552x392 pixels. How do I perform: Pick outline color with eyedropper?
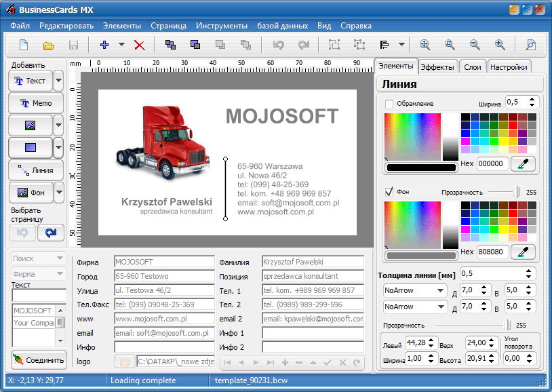tap(523, 163)
